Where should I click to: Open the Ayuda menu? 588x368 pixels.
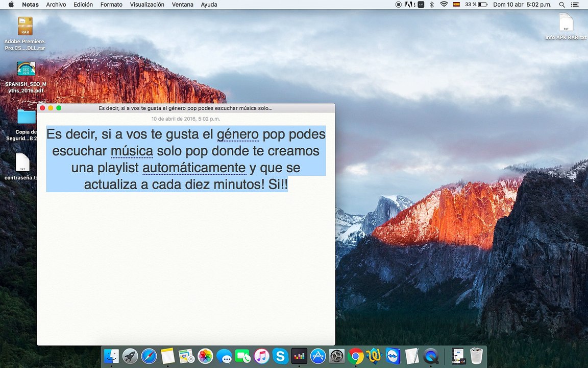point(209,5)
